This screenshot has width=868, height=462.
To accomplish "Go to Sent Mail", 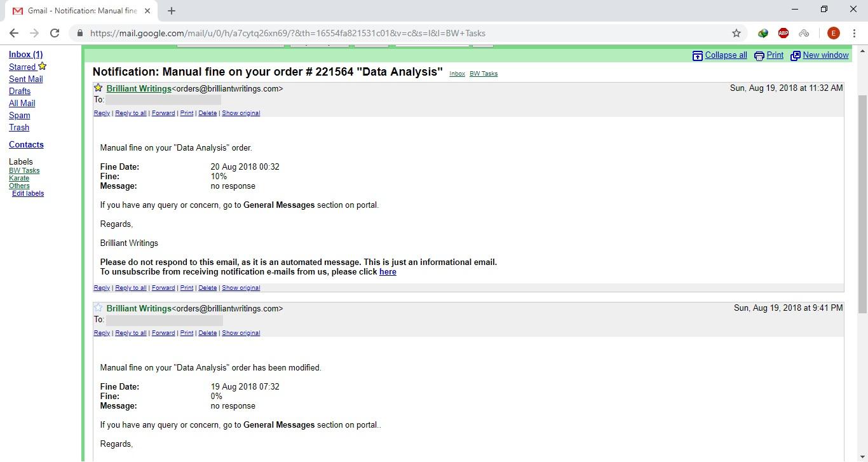I will (26, 79).
